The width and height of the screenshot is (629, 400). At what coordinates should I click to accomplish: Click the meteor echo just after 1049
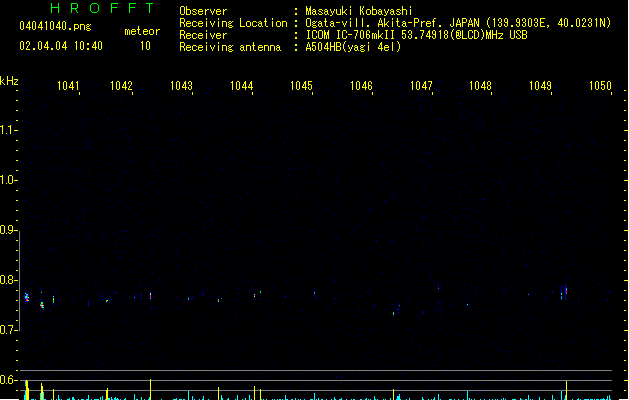point(566,290)
